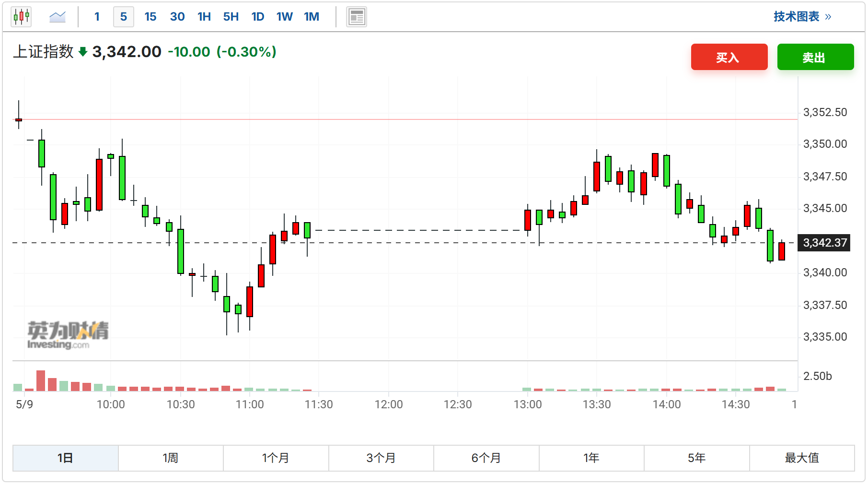Click the 3,347.50 price axis label

[825, 177]
